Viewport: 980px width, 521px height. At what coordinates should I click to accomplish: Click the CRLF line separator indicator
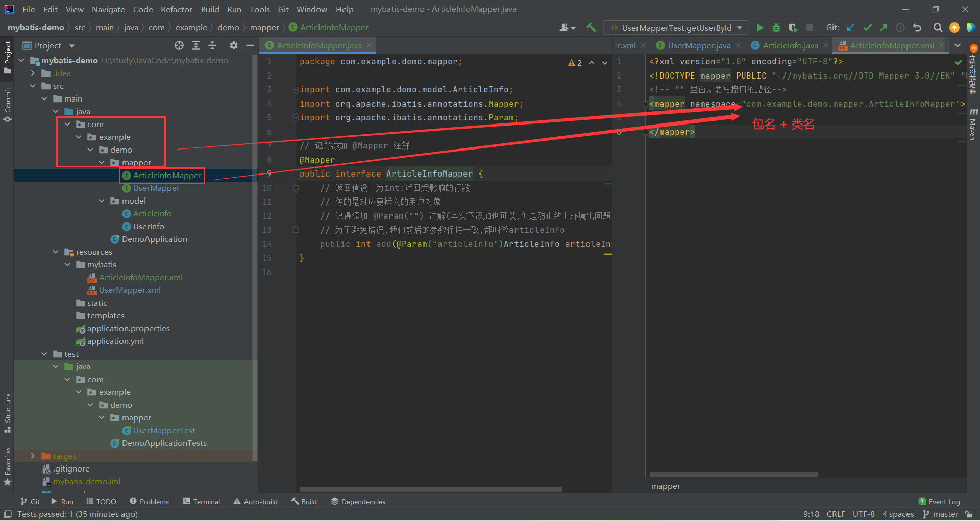pyautogui.click(x=836, y=514)
